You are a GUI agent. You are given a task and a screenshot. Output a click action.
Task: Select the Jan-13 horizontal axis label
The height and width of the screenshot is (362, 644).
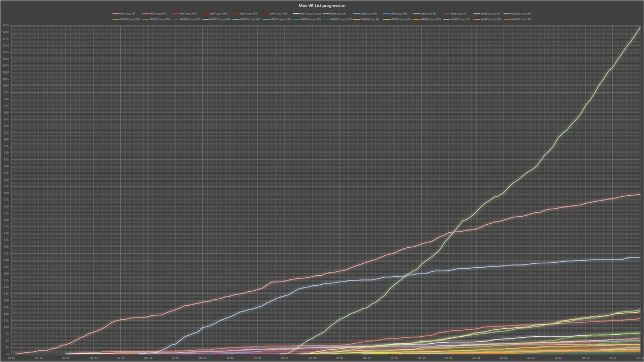coord(38,357)
